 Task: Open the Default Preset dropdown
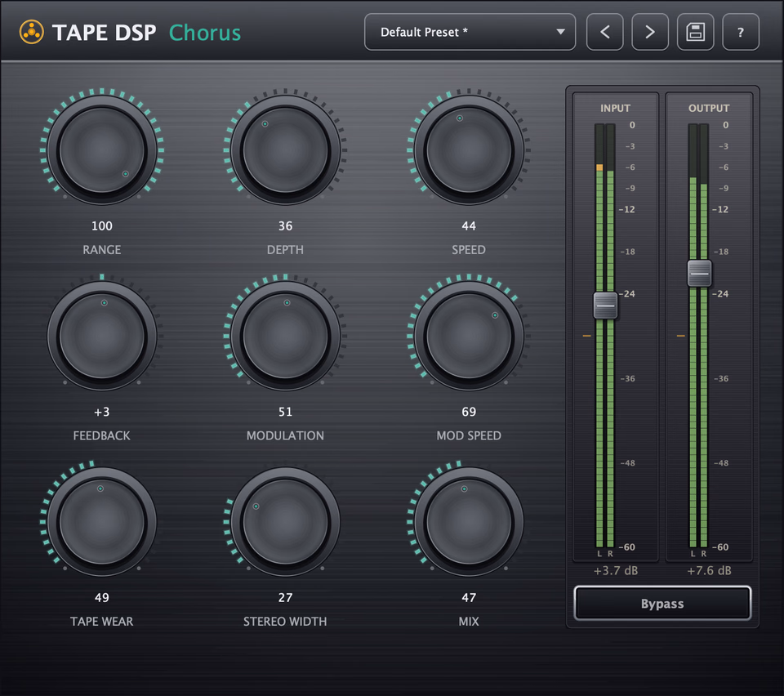point(470,32)
